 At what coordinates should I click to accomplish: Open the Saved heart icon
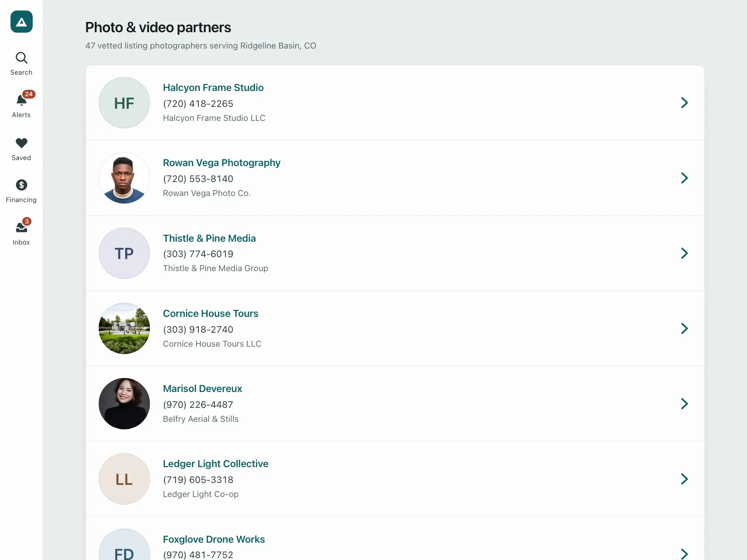tap(21, 149)
